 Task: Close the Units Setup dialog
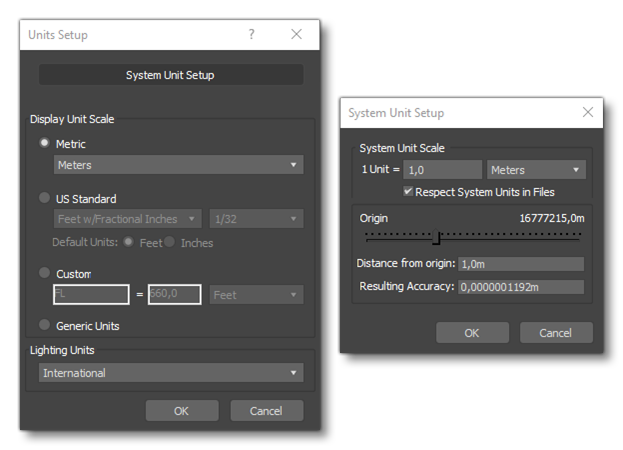point(296,34)
